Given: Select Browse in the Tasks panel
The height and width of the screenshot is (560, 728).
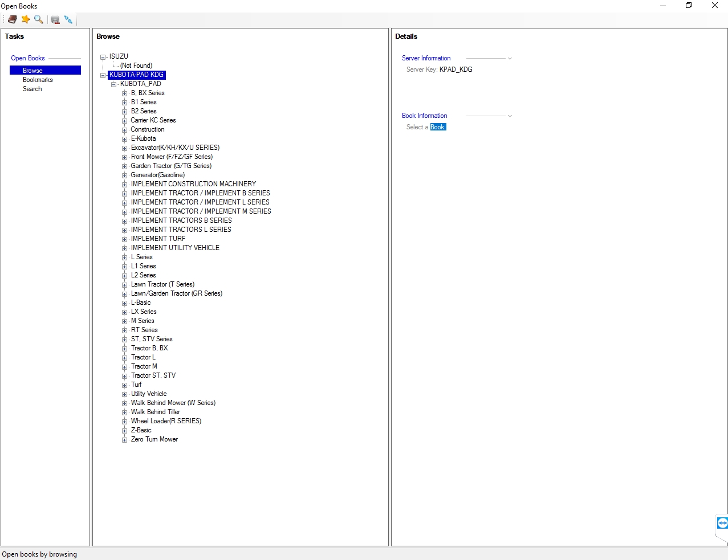Looking at the screenshot, I should tap(45, 71).
